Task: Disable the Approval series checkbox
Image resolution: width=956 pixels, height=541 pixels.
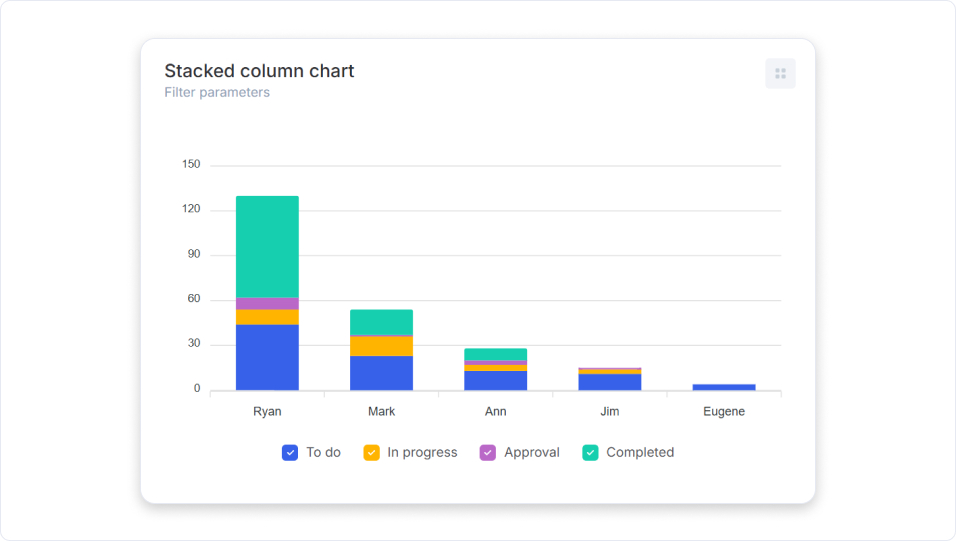Action: coord(488,453)
